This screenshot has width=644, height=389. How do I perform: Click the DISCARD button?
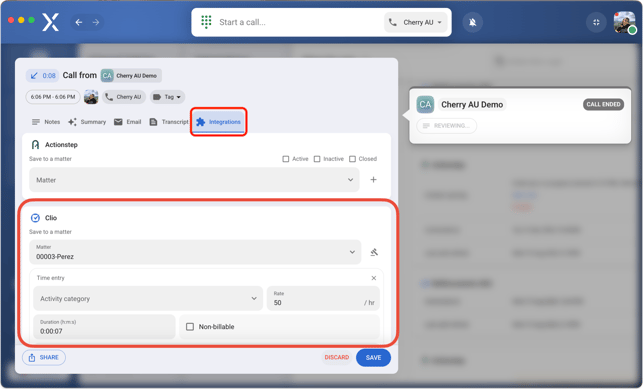point(337,358)
